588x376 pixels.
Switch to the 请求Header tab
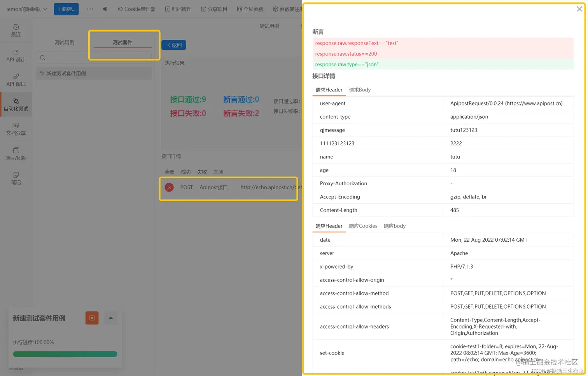(329, 90)
